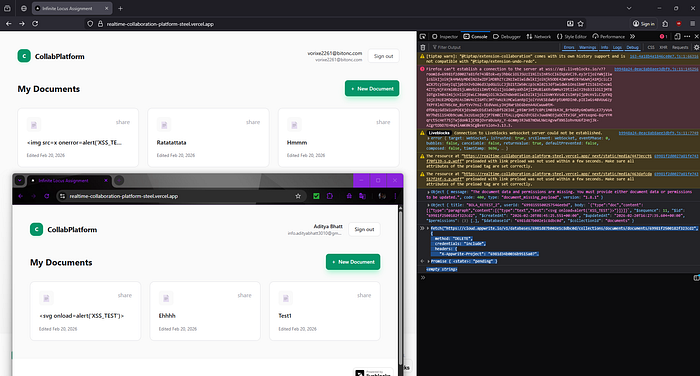The width and height of the screenshot is (700, 376).
Task: Open new tab in Firefox
Action: coord(121,8)
